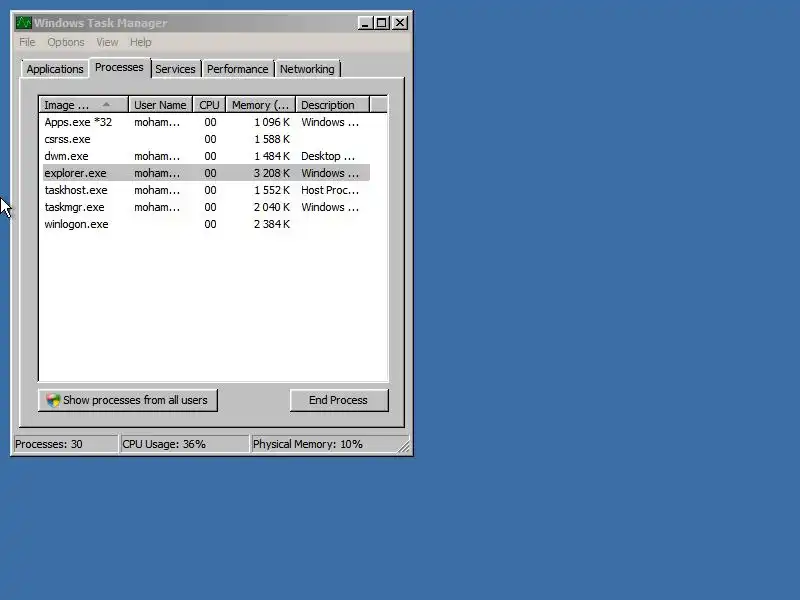This screenshot has height=600, width=800.
Task: Click the Host Proc... description cell
Action: 330,190
